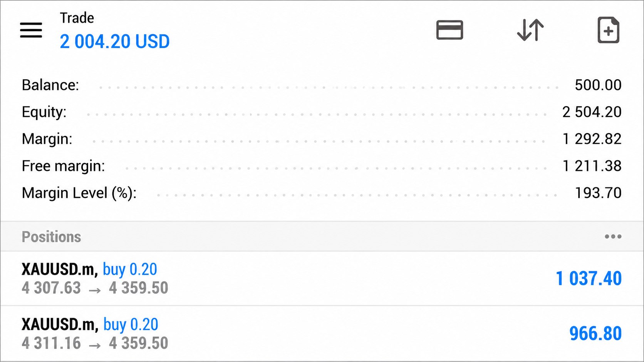
Task: Tap the Balance value 500.00
Action: coord(598,85)
